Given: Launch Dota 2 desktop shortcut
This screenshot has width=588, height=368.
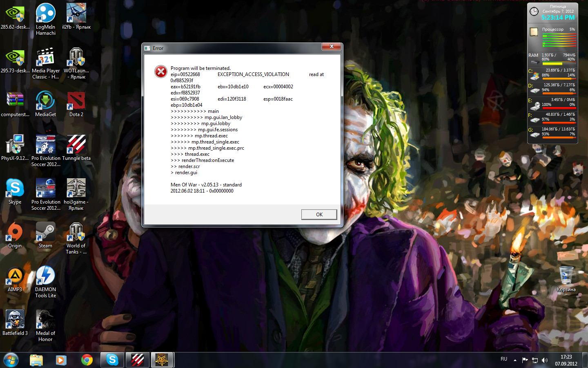Looking at the screenshot, I should click(x=76, y=105).
